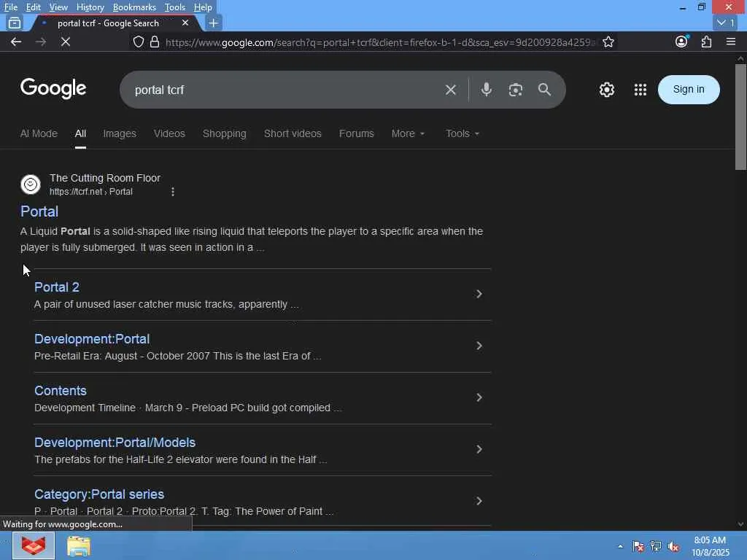Open the Portal 2 sitelink
The width and height of the screenshot is (747, 560).
[57, 287]
